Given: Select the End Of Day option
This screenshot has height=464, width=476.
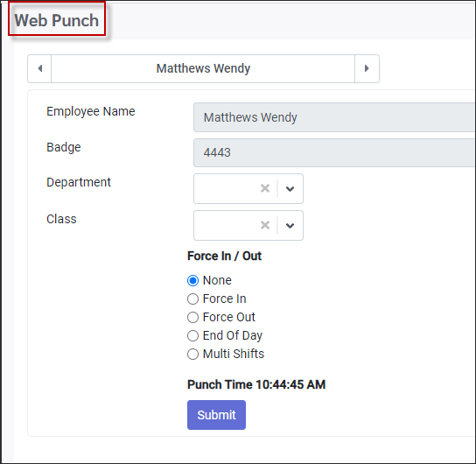Looking at the screenshot, I should pyautogui.click(x=192, y=335).
